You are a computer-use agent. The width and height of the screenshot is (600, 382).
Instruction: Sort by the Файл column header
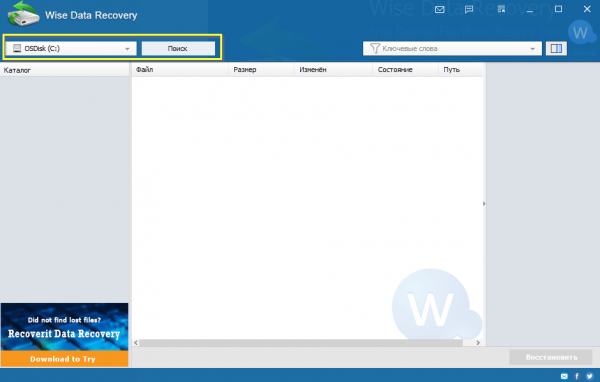[x=145, y=70]
